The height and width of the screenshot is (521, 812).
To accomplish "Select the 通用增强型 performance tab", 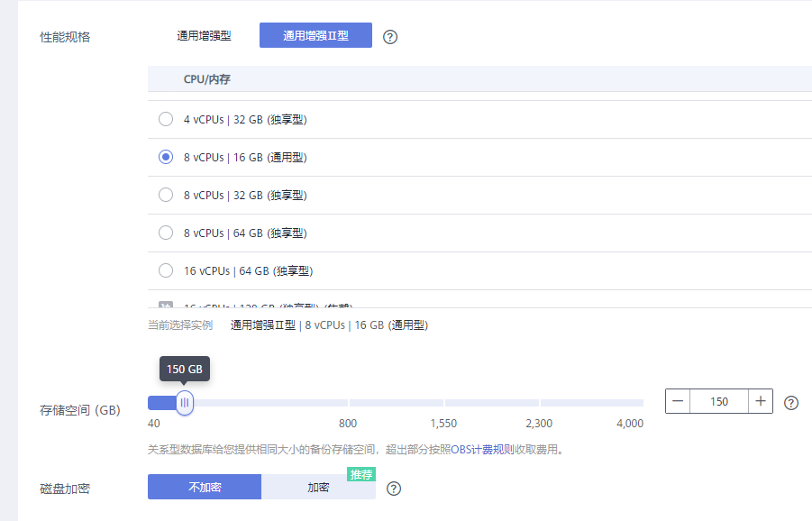I will click(x=204, y=36).
